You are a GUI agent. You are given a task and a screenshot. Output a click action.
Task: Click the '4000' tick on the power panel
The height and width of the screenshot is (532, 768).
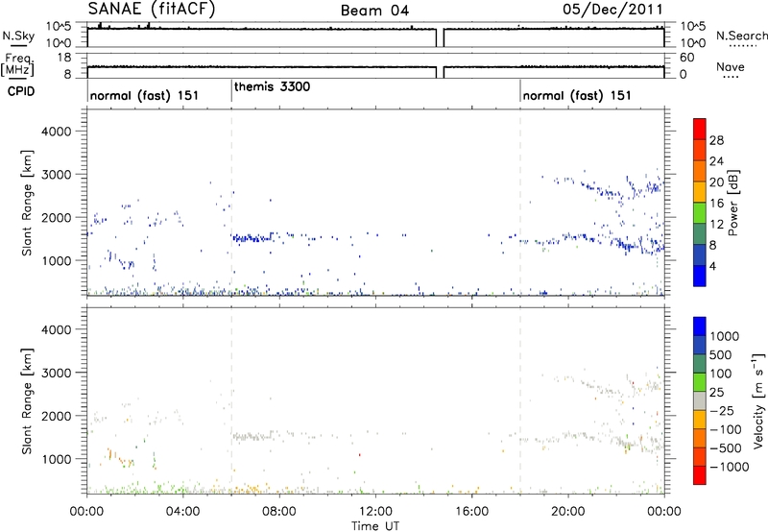[56, 132]
